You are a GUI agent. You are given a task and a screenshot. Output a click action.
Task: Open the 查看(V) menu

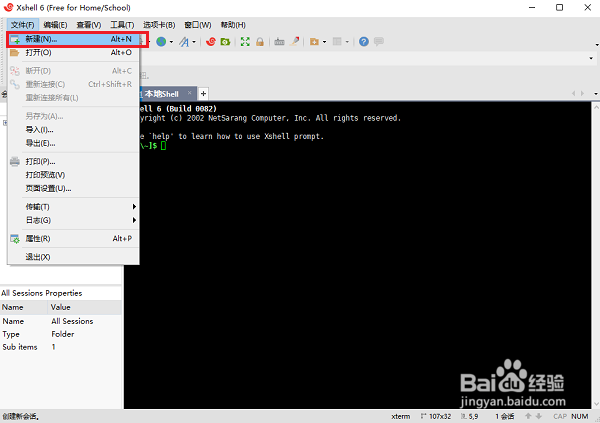pyautogui.click(x=89, y=25)
